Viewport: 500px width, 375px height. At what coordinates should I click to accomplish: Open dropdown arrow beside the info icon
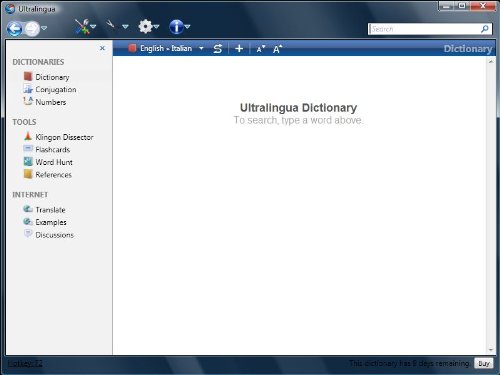(x=188, y=26)
